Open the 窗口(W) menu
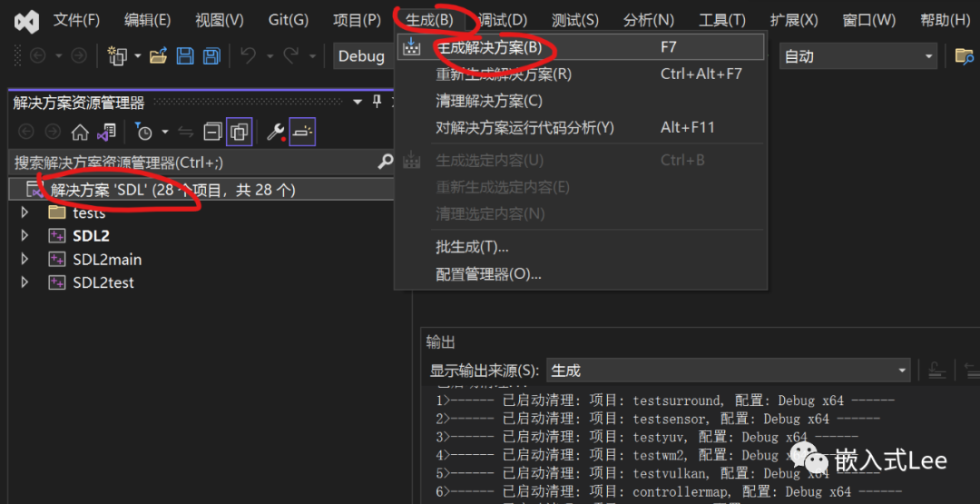This screenshot has height=504, width=980. [x=868, y=20]
